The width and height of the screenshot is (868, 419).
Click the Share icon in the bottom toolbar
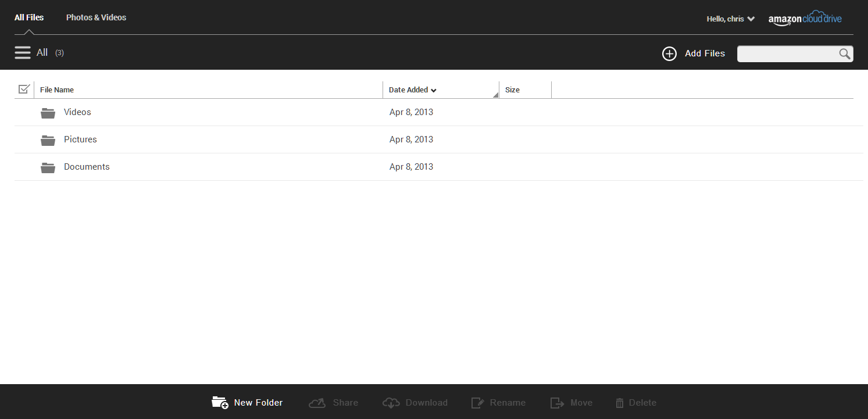[317, 402]
